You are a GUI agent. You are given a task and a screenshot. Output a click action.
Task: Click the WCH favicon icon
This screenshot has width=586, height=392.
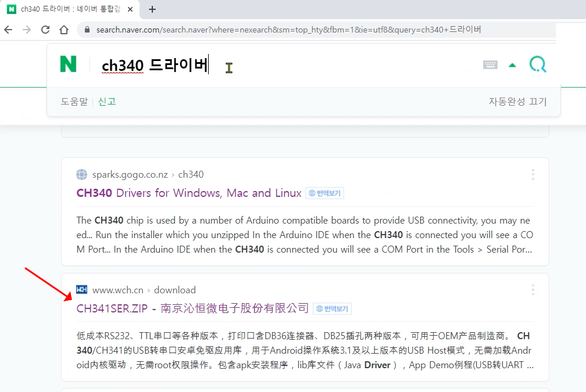[x=81, y=290]
